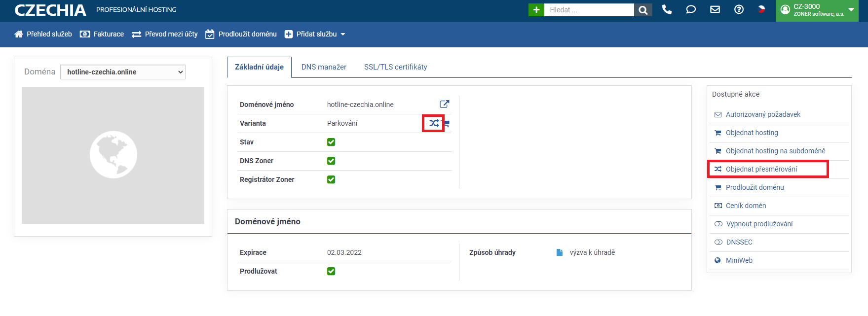Toggle the Prodlužovat checkbox
This screenshot has width=868, height=316.
(331, 271)
